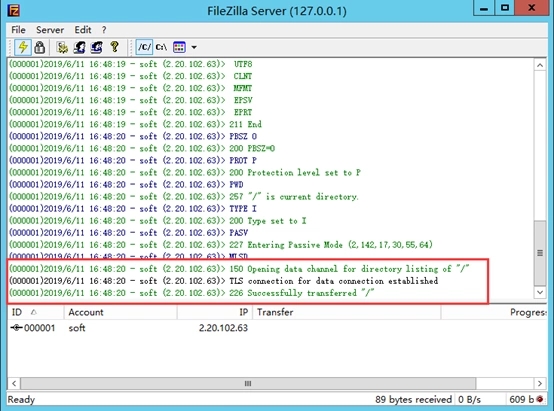The image size is (554, 411).
Task: Open the Edit menu
Action: pyautogui.click(x=83, y=30)
